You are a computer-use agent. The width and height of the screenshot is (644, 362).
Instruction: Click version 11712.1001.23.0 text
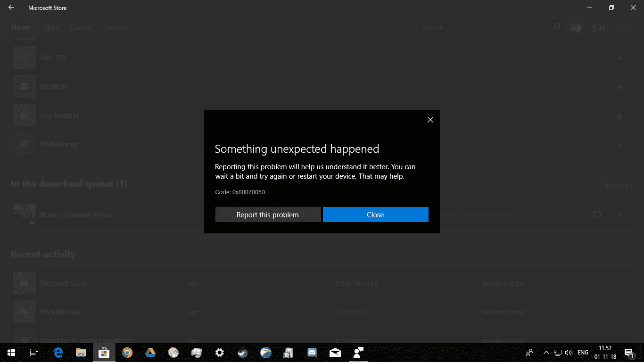356,284
